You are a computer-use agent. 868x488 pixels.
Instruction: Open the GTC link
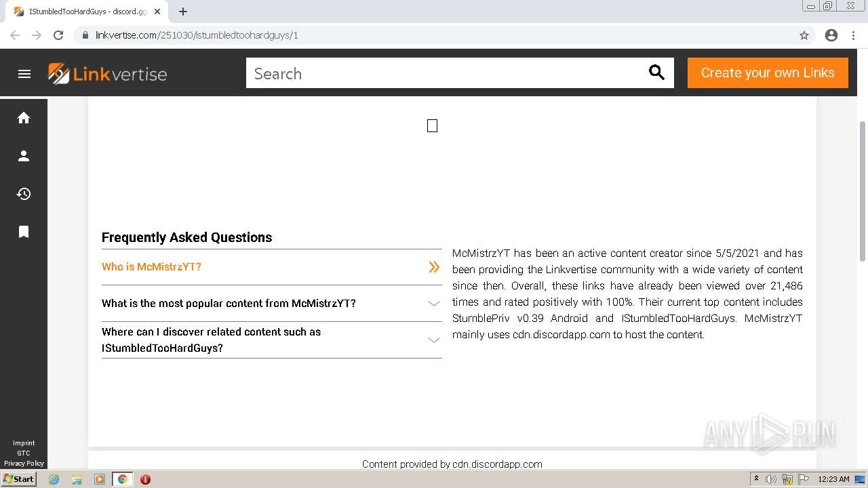coord(24,453)
